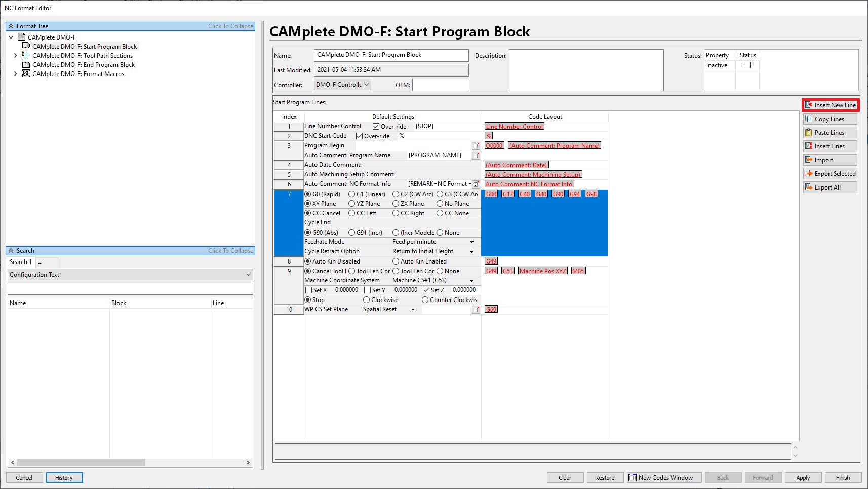The width and height of the screenshot is (868, 489).
Task: Select the G1 (Linear) radio button
Action: (x=351, y=194)
